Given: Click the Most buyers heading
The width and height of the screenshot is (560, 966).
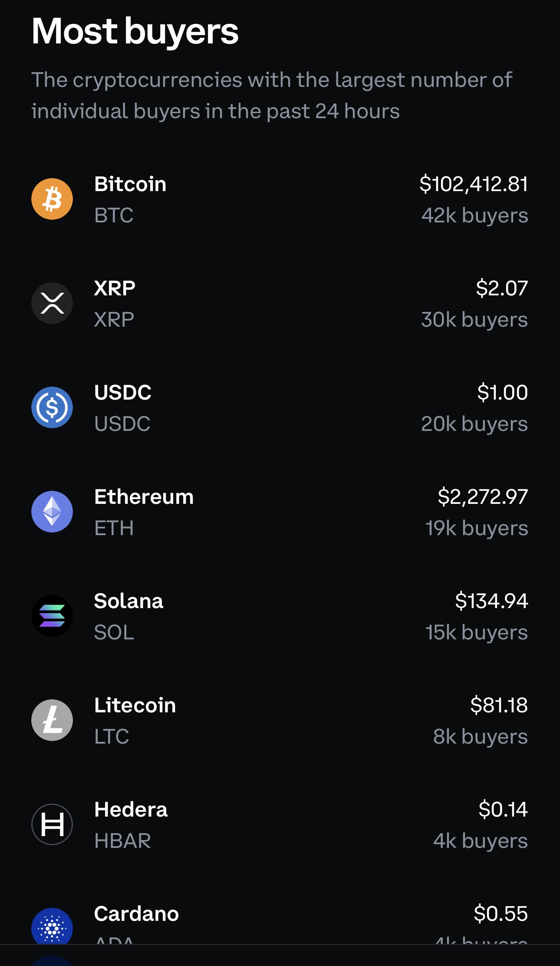Looking at the screenshot, I should tap(135, 31).
